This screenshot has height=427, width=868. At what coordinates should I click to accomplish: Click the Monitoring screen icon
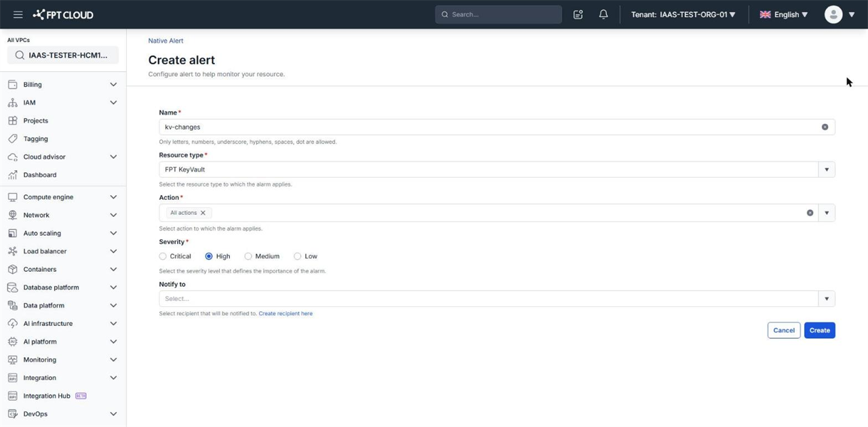click(x=12, y=360)
